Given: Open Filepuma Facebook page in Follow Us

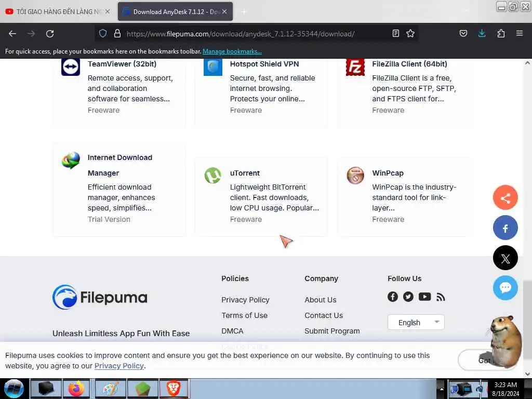Looking at the screenshot, I should [x=393, y=297].
